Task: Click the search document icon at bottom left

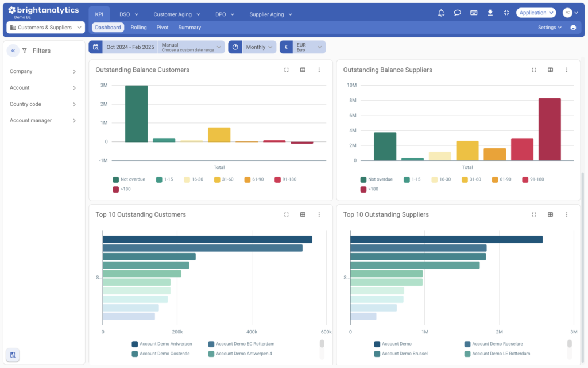Action: click(13, 355)
